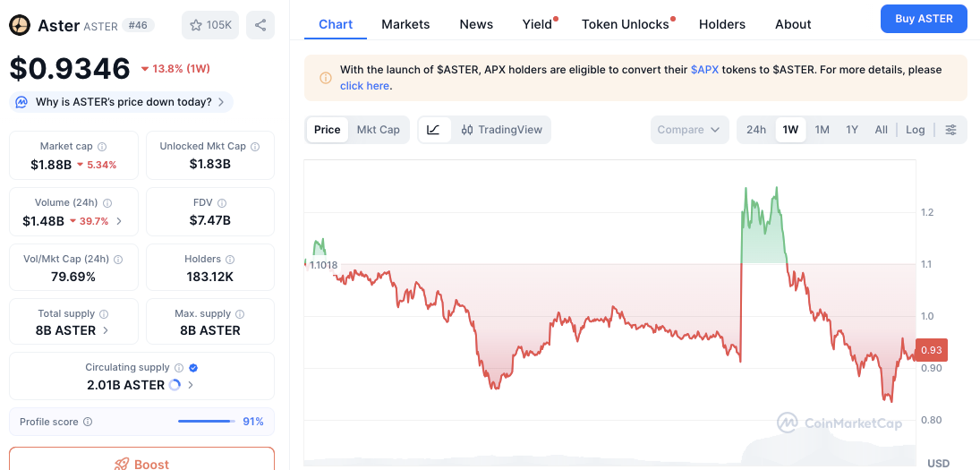Open chart settings sliders icon
Viewport: 980px width, 470px height.
pyautogui.click(x=950, y=130)
